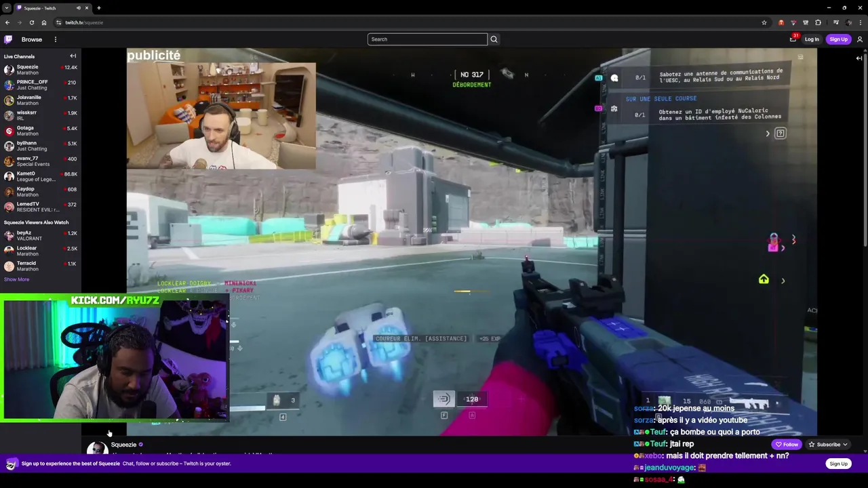Click Sign Up in the purple bottom banner
The height and width of the screenshot is (488, 868).
click(x=838, y=464)
